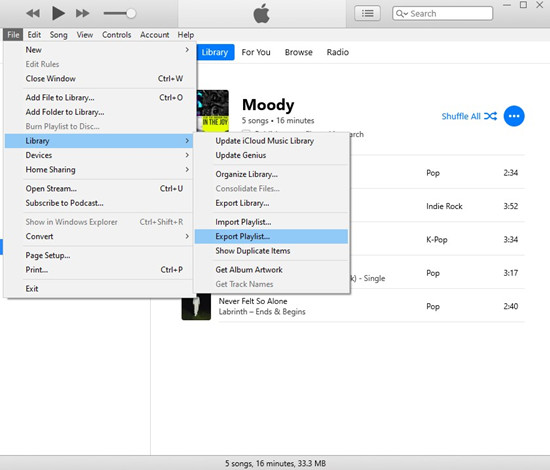Click the shuffle arrows icon
The width and height of the screenshot is (550, 470).
(x=490, y=116)
